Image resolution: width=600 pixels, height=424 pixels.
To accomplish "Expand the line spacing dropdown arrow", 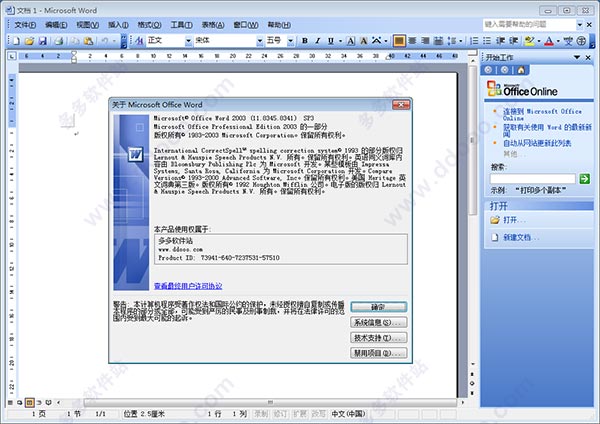I will (x=461, y=41).
